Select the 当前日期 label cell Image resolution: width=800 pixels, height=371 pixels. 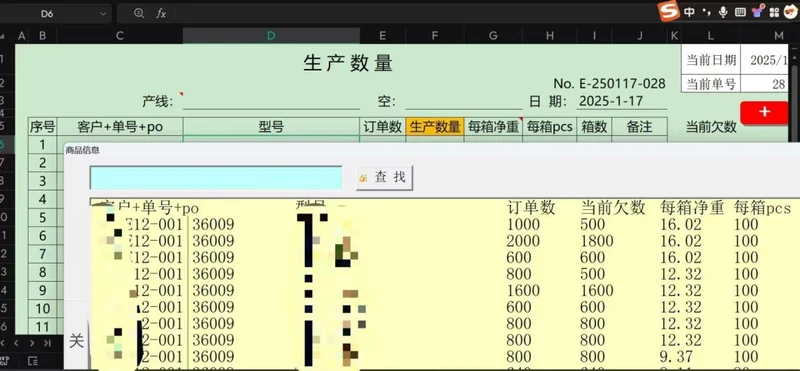711,60
